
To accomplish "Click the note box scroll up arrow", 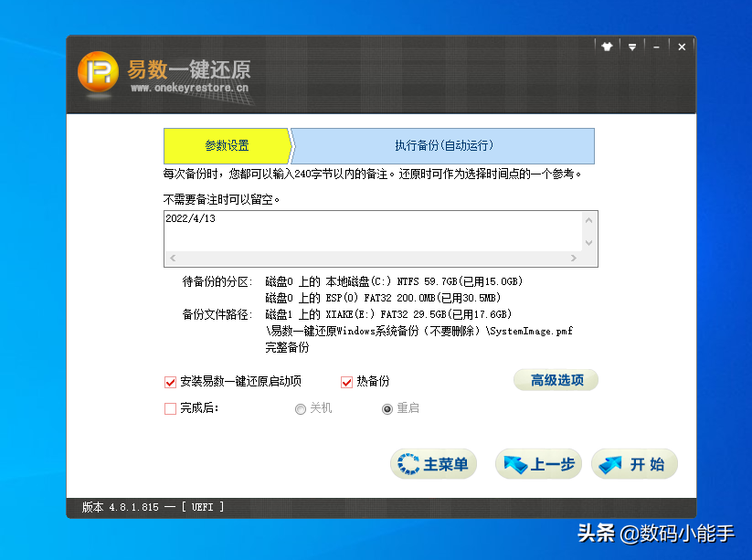I will [x=589, y=219].
